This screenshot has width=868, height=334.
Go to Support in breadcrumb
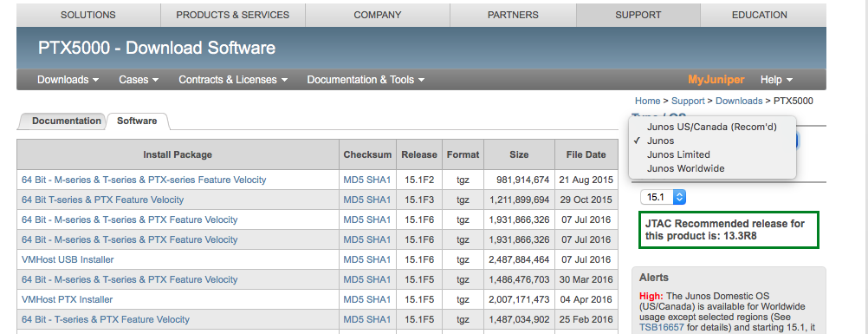tap(688, 101)
